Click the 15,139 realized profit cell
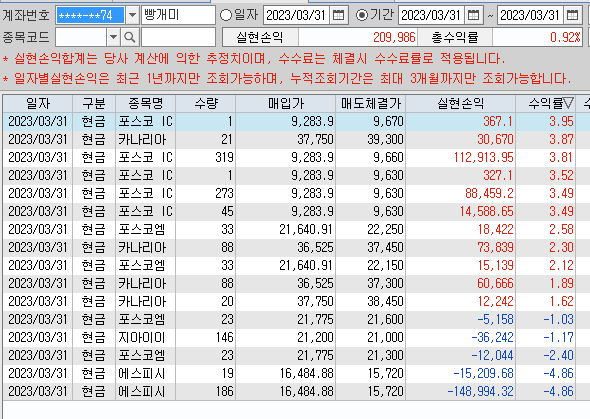This screenshot has height=419, width=590. 461,266
